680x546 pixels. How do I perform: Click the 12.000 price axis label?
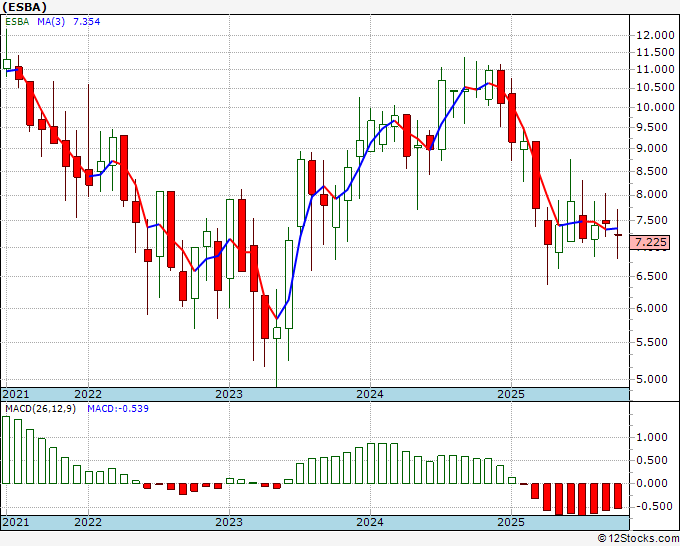[655, 36]
